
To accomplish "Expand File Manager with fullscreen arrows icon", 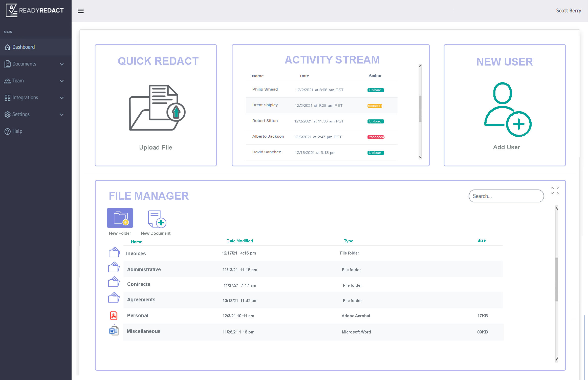I will click(555, 191).
